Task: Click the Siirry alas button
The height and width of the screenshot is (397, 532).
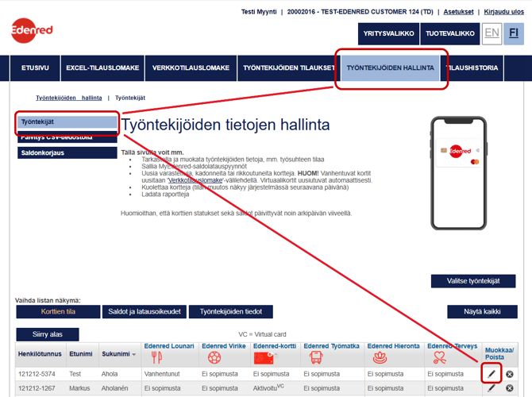Action: point(48,334)
